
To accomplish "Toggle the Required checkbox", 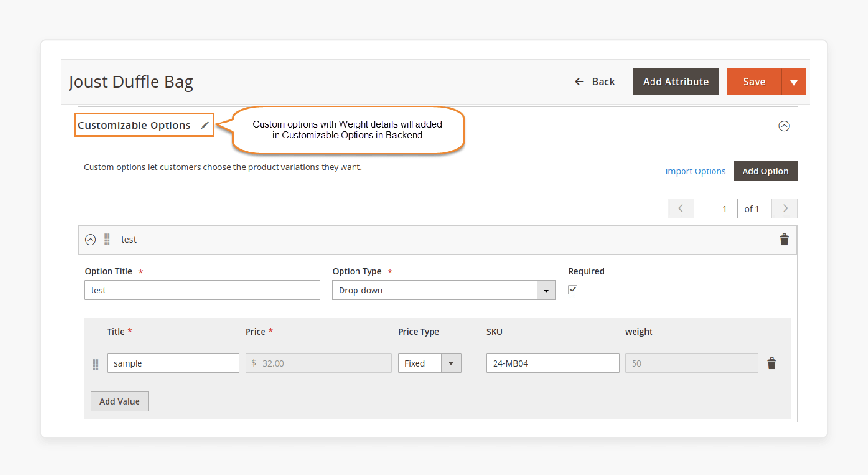I will [x=573, y=290].
